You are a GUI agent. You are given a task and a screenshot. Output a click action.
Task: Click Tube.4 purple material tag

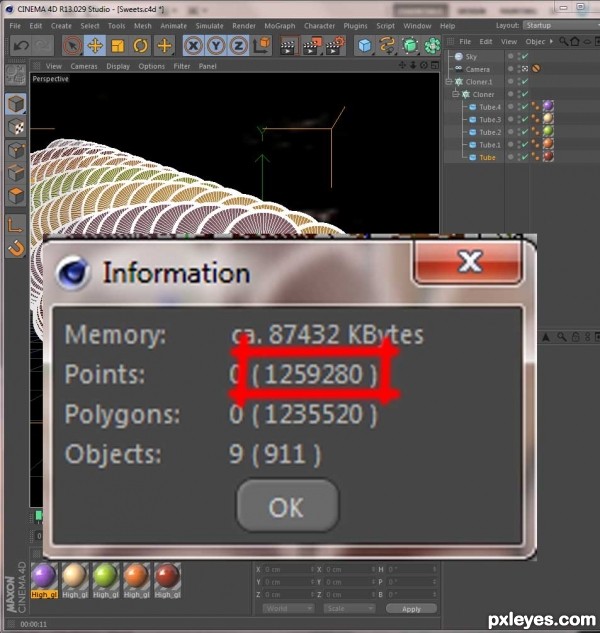(548, 106)
